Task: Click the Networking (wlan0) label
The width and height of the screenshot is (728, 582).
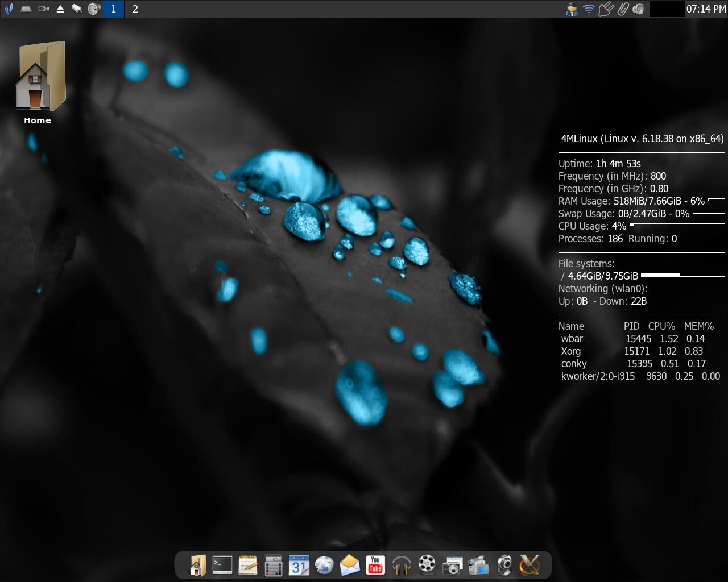Action: pos(603,289)
